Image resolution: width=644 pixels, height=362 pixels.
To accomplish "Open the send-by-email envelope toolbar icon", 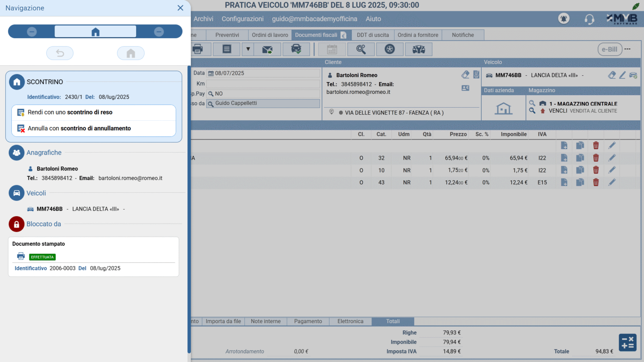I will [x=267, y=49].
